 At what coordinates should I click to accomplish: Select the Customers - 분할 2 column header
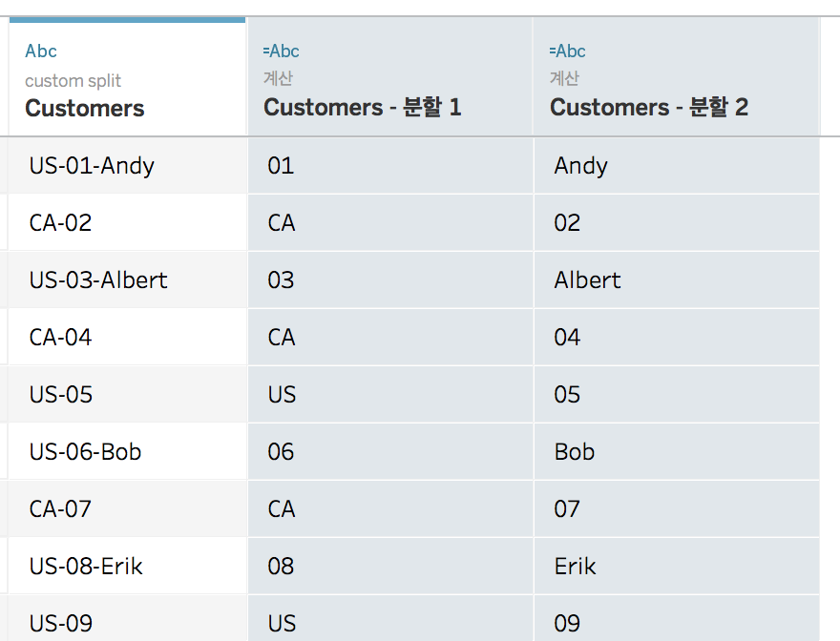pyautogui.click(x=648, y=108)
